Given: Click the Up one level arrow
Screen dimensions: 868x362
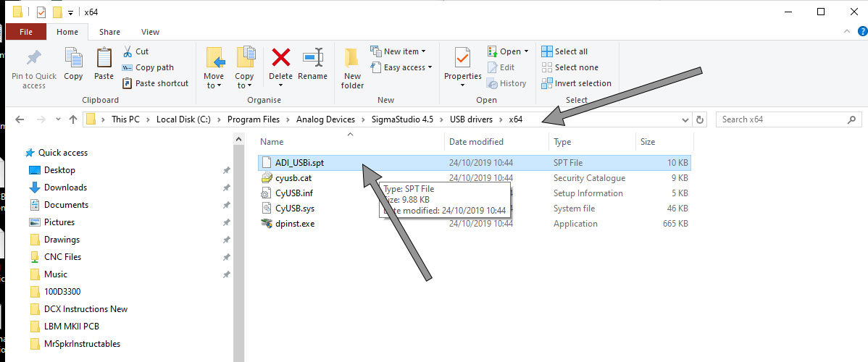Looking at the screenshot, I should (73, 119).
